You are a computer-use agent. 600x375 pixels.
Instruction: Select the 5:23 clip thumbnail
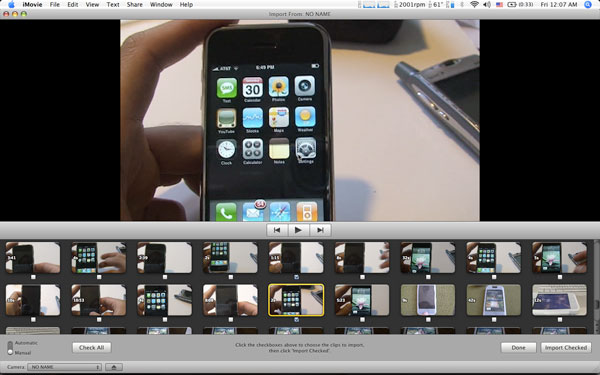(x=362, y=300)
